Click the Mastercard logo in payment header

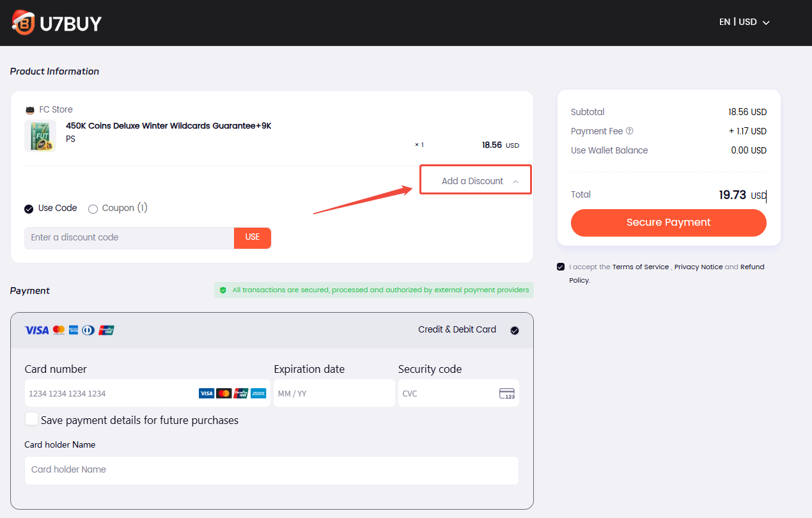59,330
